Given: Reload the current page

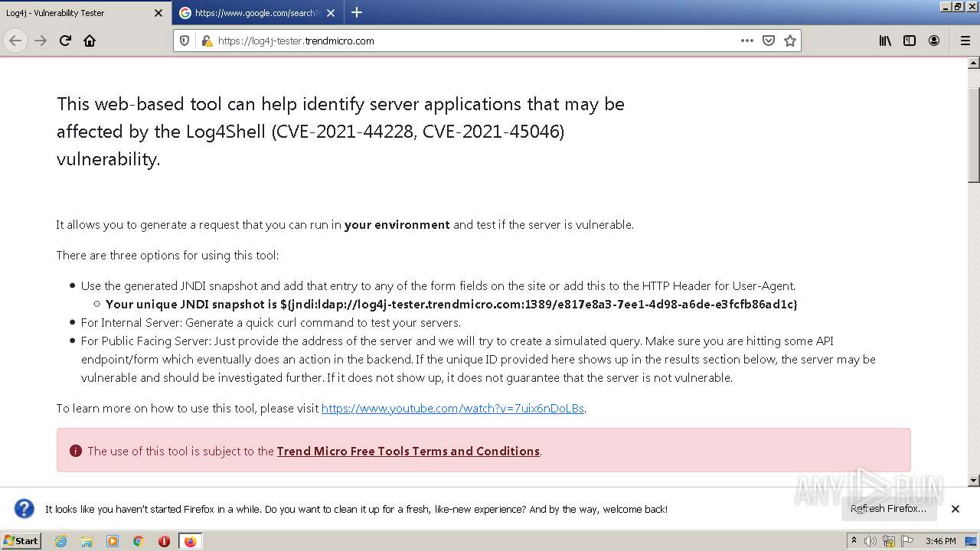Looking at the screenshot, I should 65,41.
